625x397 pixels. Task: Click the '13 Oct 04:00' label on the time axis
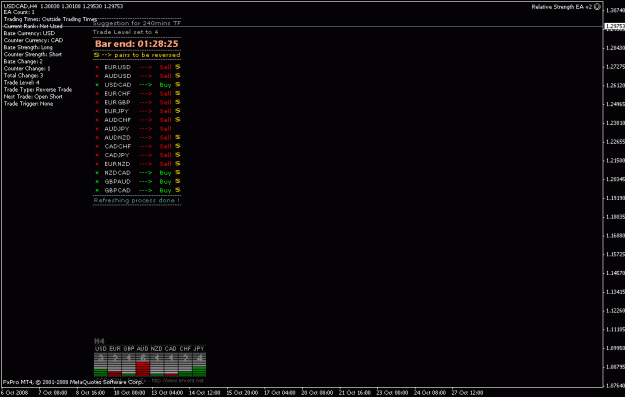click(167, 393)
